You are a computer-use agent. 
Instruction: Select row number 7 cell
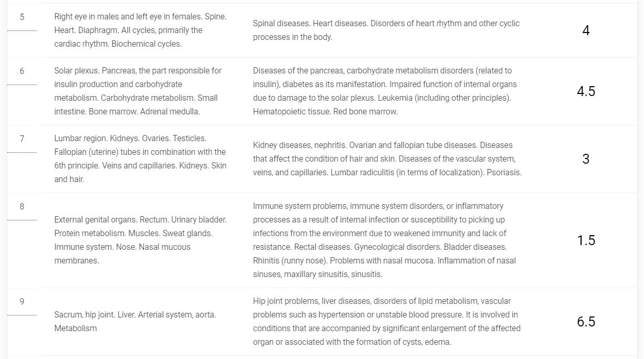click(22, 139)
